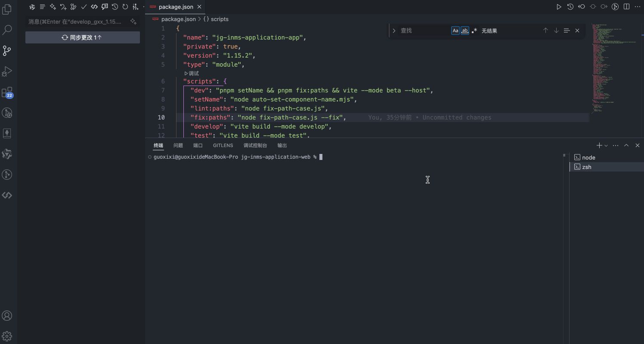The height and width of the screenshot is (344, 644).
Task: Toggle regular expression search in find widget
Action: tap(474, 31)
